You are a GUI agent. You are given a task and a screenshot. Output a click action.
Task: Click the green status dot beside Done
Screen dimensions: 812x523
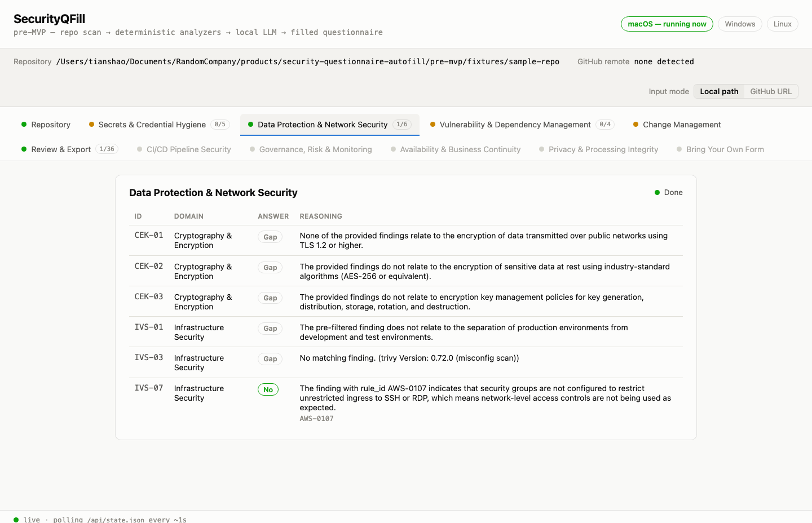pyautogui.click(x=657, y=193)
